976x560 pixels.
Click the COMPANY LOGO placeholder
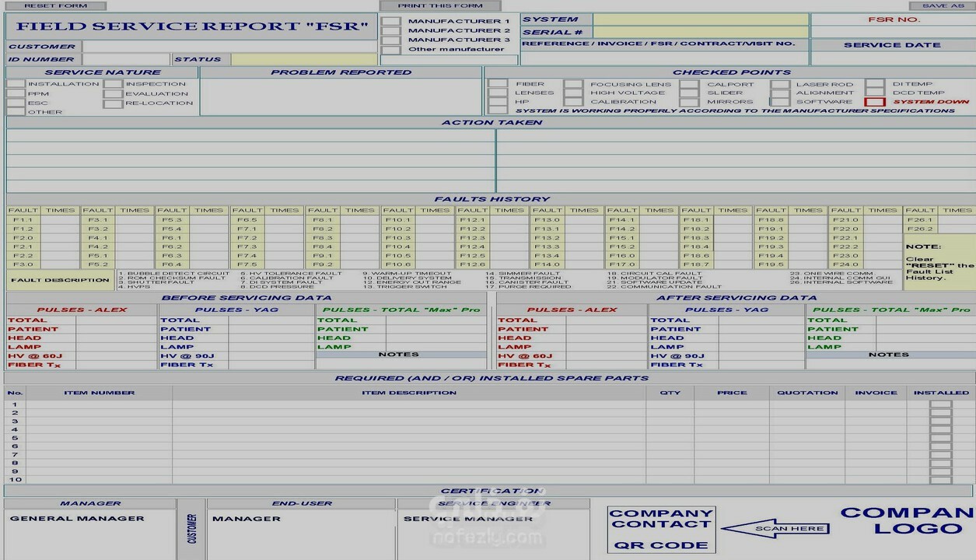(907, 520)
